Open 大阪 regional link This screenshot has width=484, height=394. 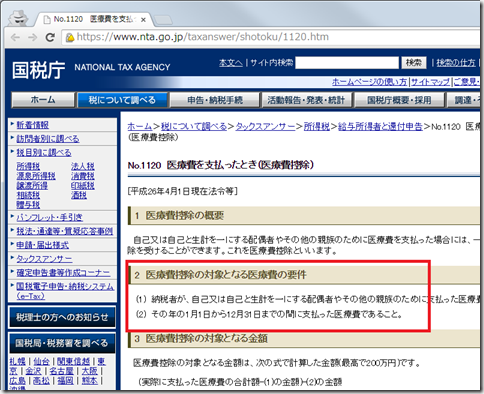coord(90,371)
